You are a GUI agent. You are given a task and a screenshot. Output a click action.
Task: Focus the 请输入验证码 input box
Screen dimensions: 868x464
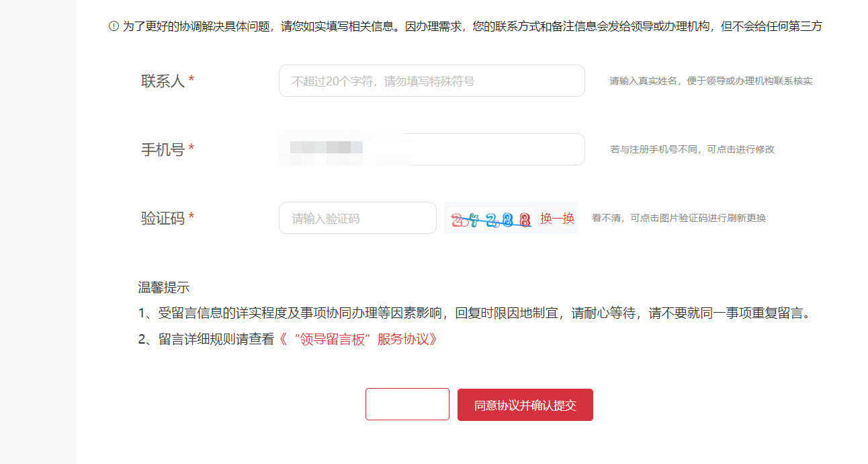(357, 219)
